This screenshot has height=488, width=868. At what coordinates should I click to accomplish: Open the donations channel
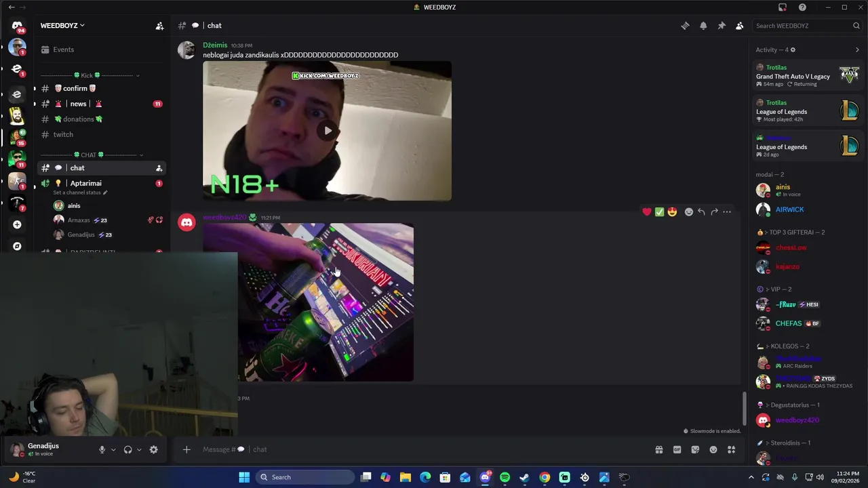(79, 119)
